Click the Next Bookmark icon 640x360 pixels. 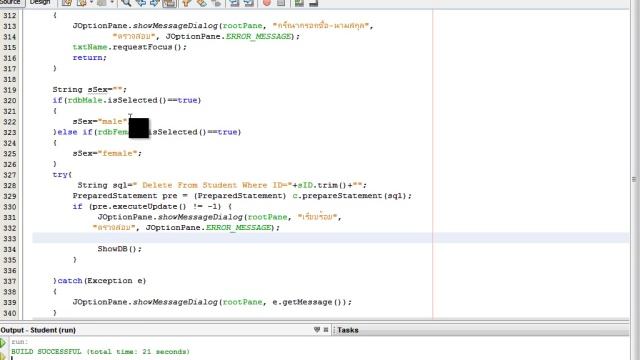[x=201, y=3]
